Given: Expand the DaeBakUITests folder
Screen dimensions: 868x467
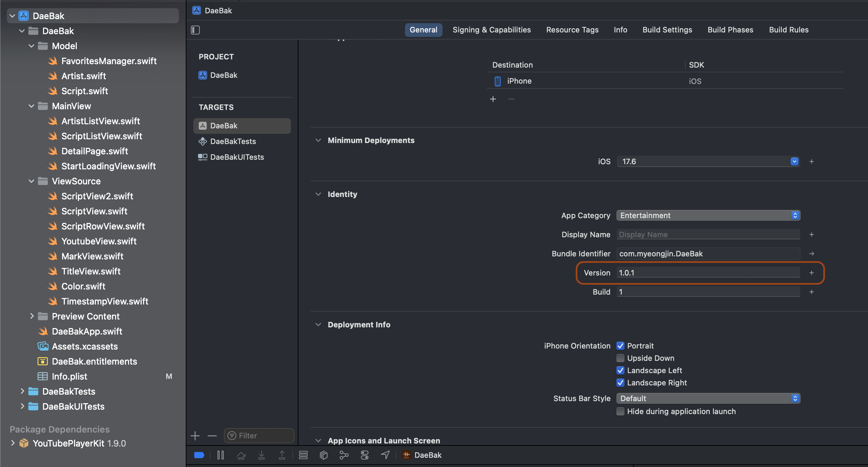Looking at the screenshot, I should (x=22, y=407).
